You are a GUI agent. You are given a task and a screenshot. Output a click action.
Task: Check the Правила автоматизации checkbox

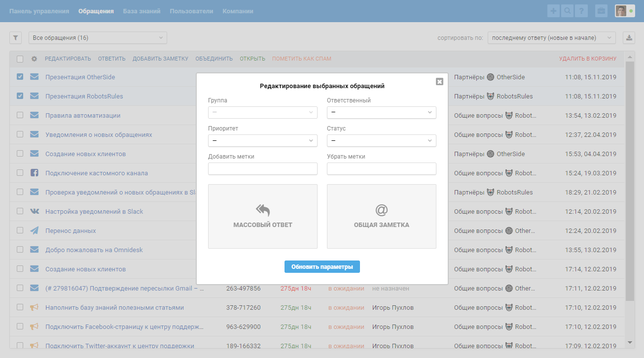(x=20, y=115)
